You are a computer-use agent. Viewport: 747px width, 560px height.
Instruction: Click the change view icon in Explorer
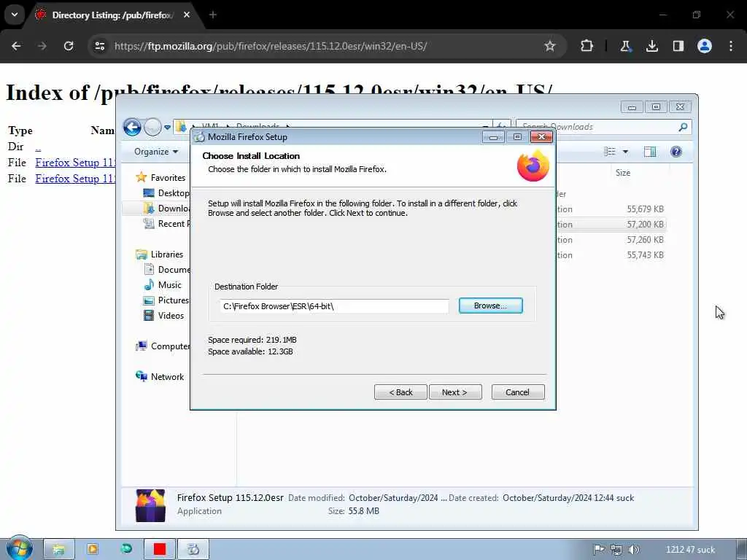610,152
